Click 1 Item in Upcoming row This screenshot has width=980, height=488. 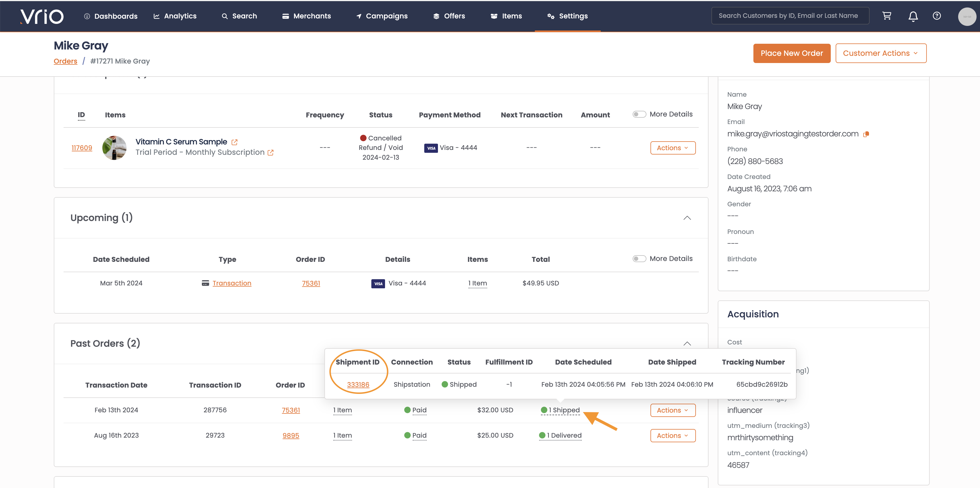tap(477, 283)
